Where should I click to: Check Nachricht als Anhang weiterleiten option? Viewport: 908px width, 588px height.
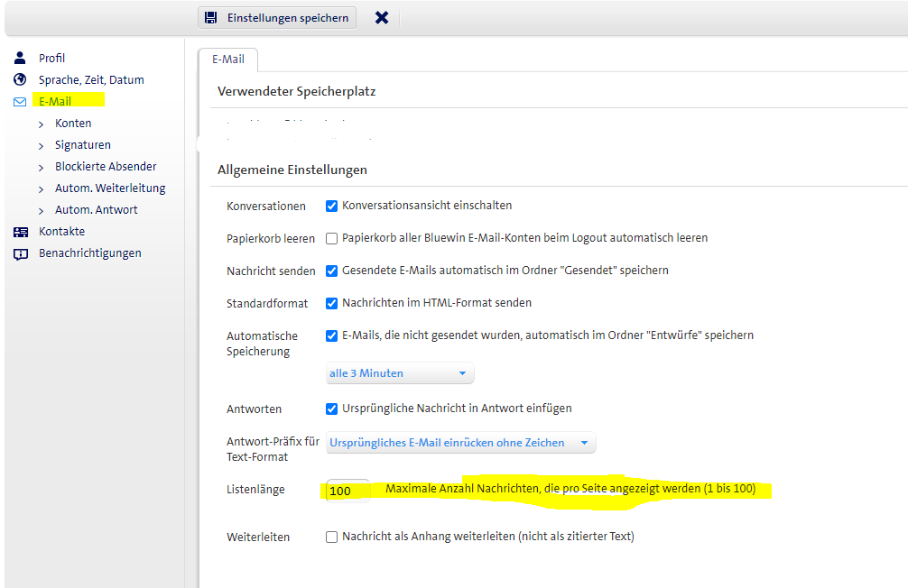point(331,537)
